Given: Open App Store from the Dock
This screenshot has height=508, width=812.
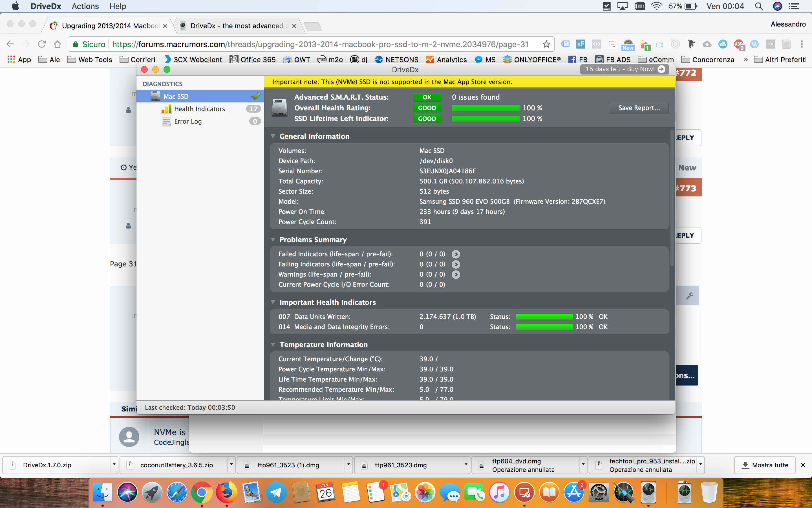Looking at the screenshot, I should (574, 492).
